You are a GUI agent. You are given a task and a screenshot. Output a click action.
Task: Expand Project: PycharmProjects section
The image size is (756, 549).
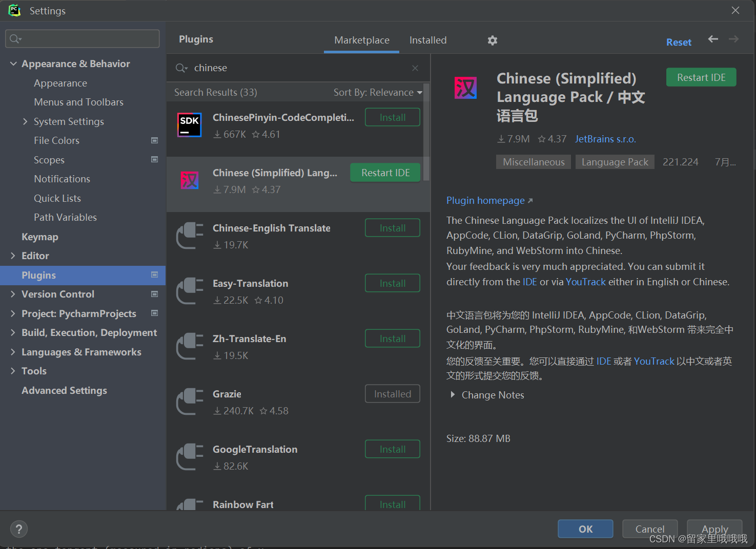pos(13,313)
